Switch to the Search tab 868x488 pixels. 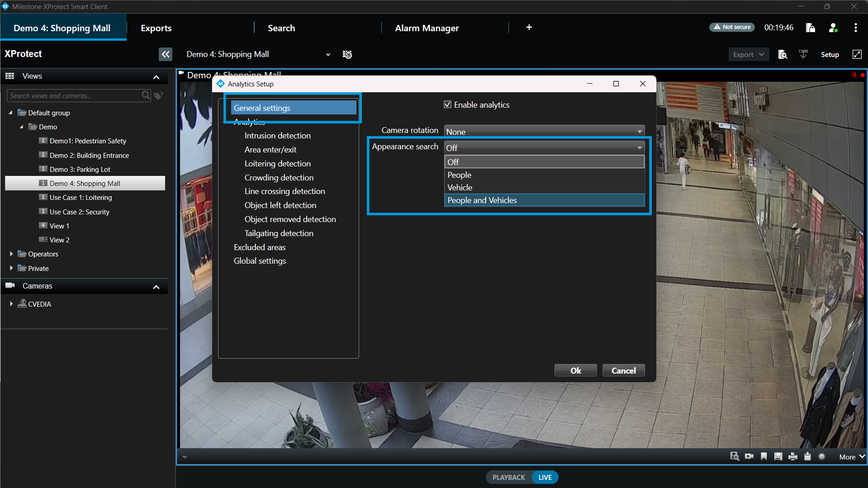(281, 28)
